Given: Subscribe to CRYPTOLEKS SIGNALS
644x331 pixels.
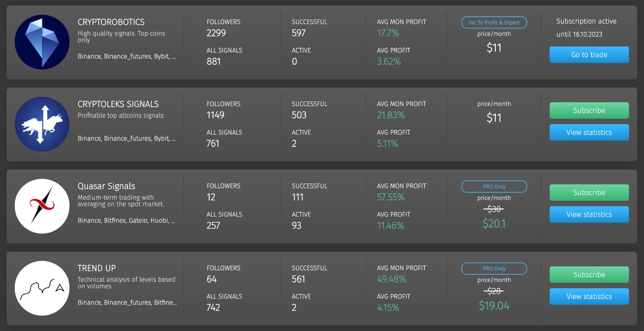Looking at the screenshot, I should pos(589,110).
